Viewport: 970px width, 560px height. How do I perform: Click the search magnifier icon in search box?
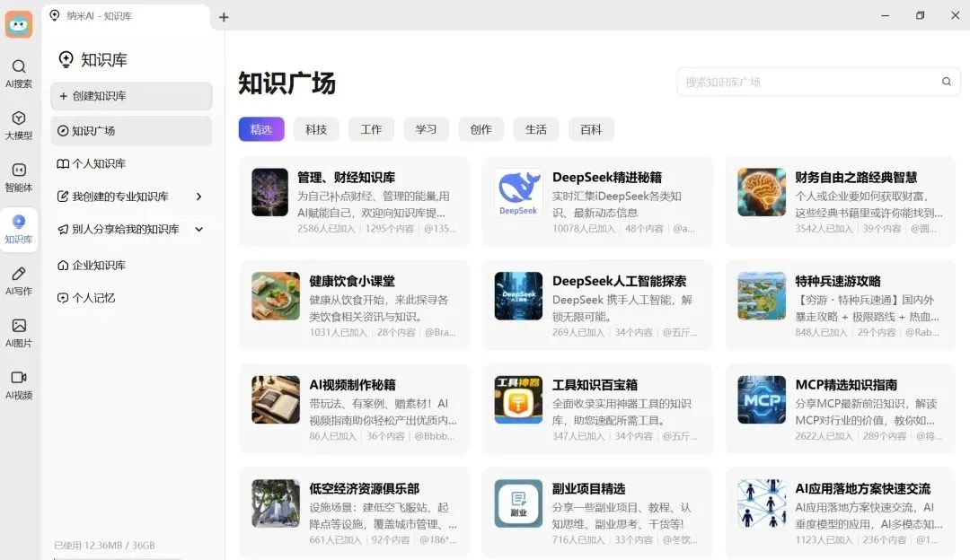click(x=946, y=82)
